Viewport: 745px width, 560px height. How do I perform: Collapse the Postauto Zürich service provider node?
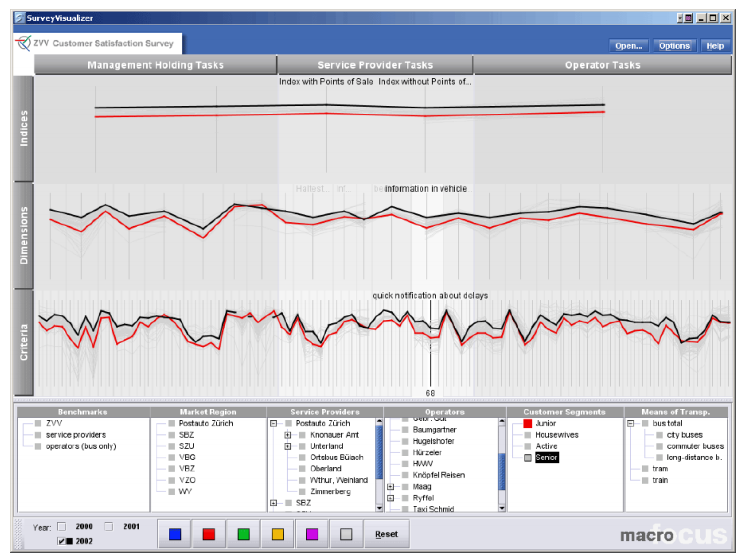[273, 424]
